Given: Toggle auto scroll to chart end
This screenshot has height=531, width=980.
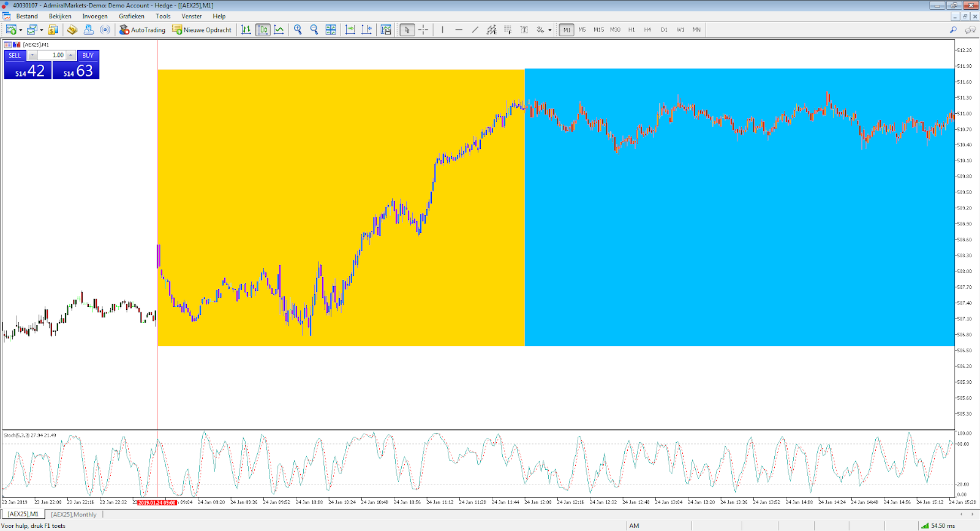Looking at the screenshot, I should pyautogui.click(x=350, y=29).
